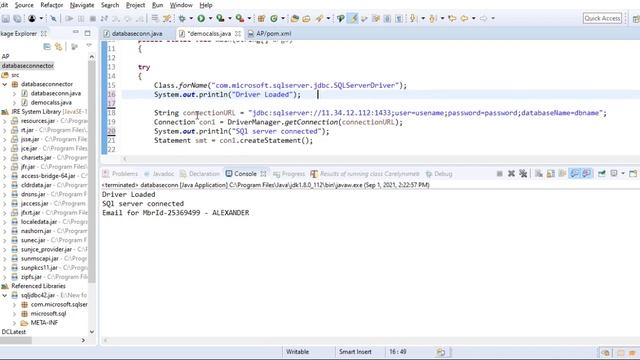Open the Source menu
This screenshot has height=360, width=640.
(24, 5)
